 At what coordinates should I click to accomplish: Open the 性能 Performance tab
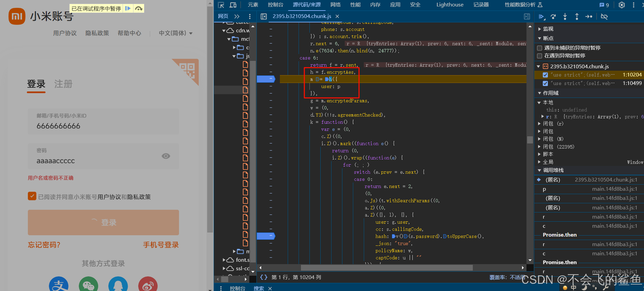pos(356,5)
